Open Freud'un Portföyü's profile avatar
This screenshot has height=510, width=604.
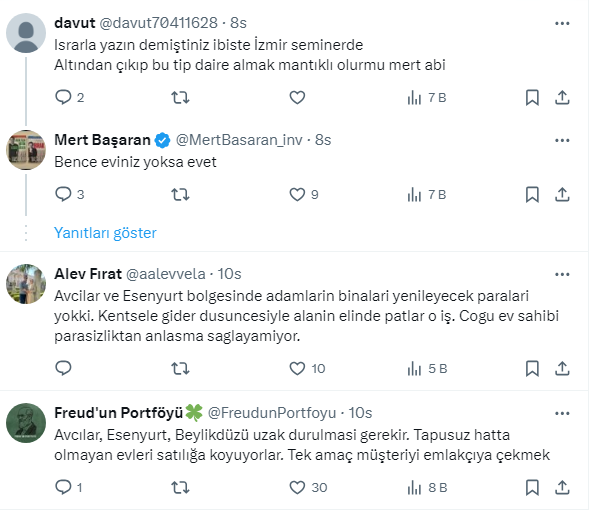point(26,424)
